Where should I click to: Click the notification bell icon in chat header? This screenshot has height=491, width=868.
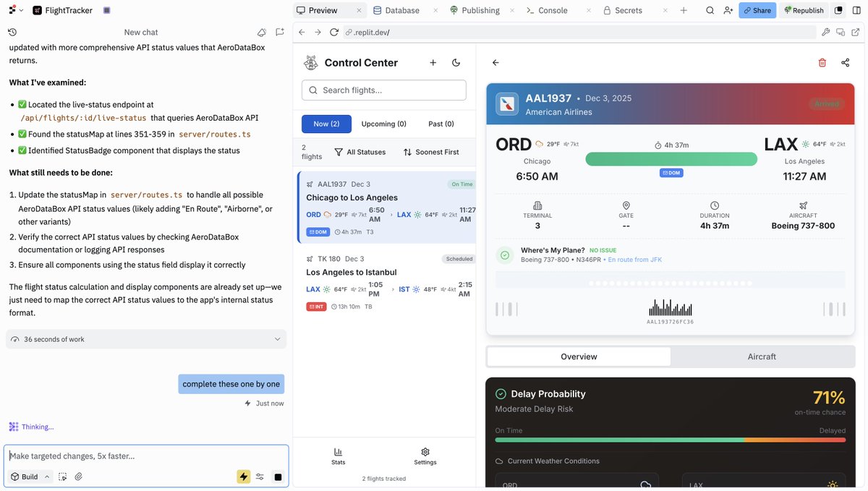(262, 33)
